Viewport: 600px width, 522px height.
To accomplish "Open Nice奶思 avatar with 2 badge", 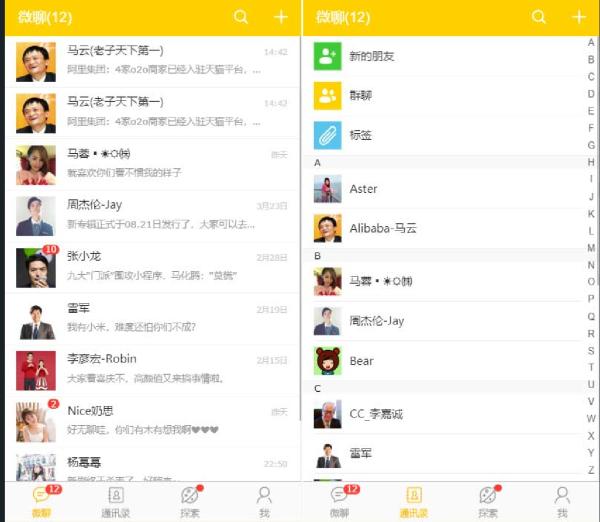I will tap(36, 422).
